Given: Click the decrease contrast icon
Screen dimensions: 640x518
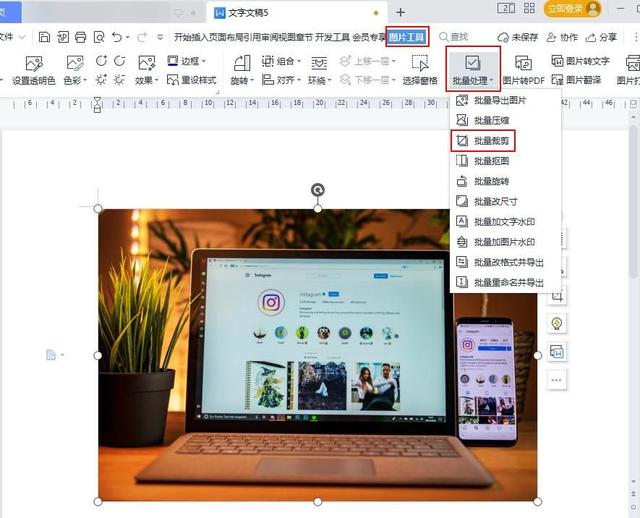Looking at the screenshot, I should tap(120, 61).
